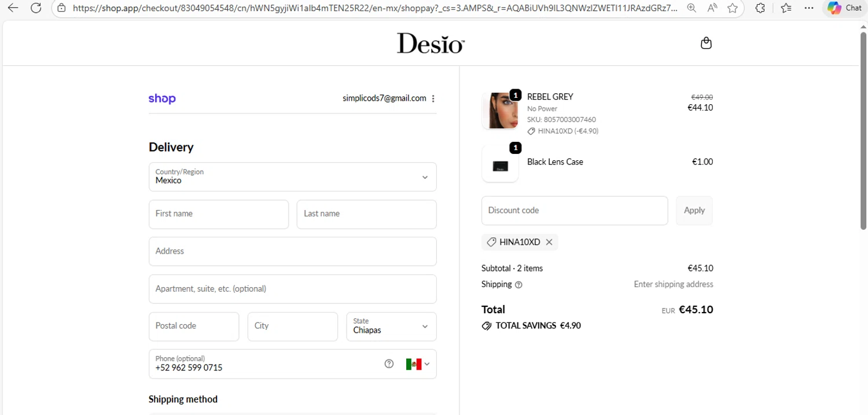Open browser settings and more menu
Viewport: 868px width, 415px height.
coord(809,8)
